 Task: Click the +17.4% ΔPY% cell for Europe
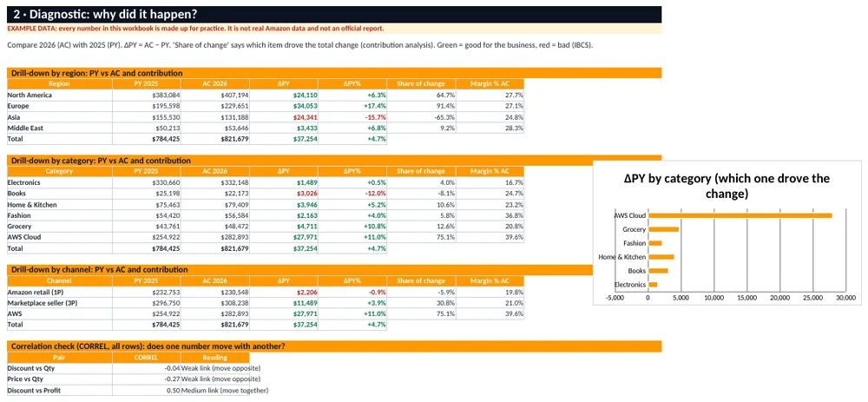(x=352, y=106)
